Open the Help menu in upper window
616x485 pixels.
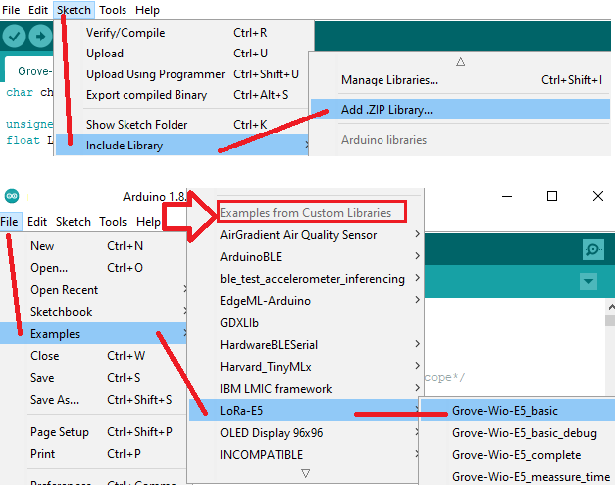coord(147,10)
